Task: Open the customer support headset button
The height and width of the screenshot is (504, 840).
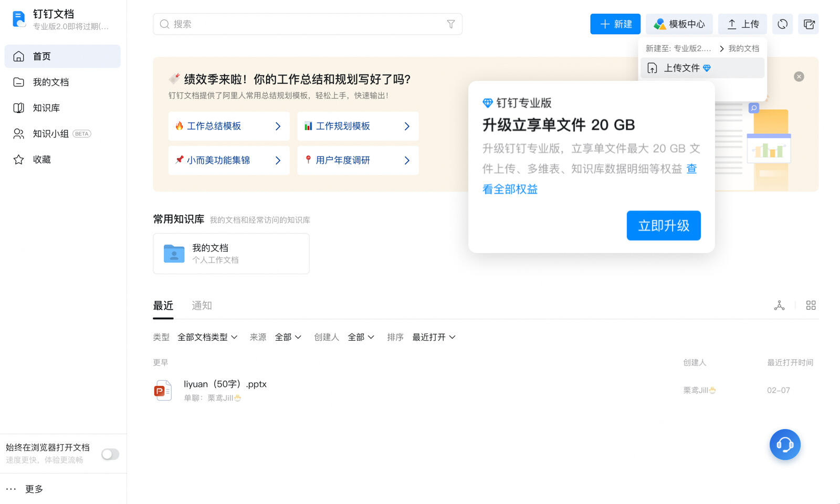Action: (785, 445)
